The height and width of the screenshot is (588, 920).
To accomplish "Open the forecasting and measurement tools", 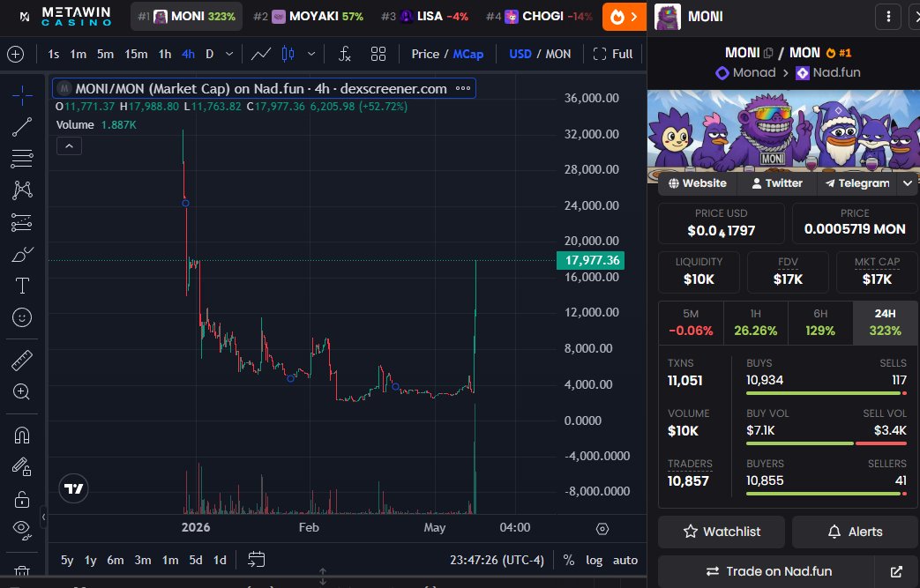I will [22, 222].
